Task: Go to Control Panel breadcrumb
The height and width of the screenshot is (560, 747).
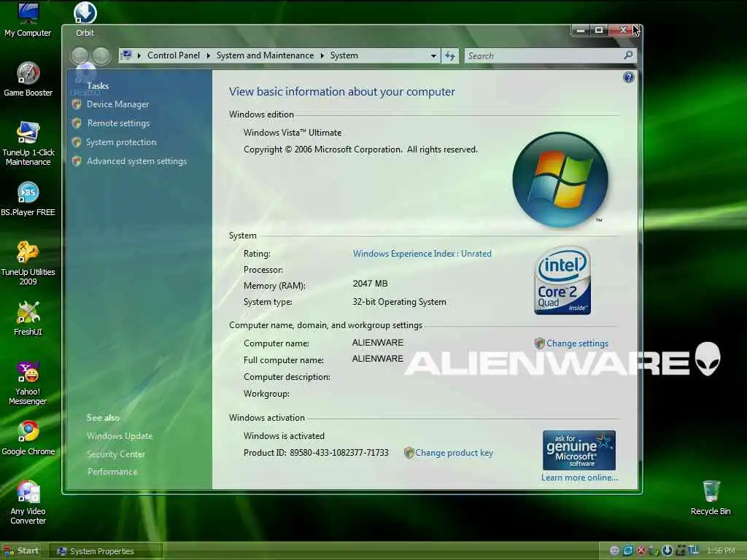Action: [x=174, y=55]
